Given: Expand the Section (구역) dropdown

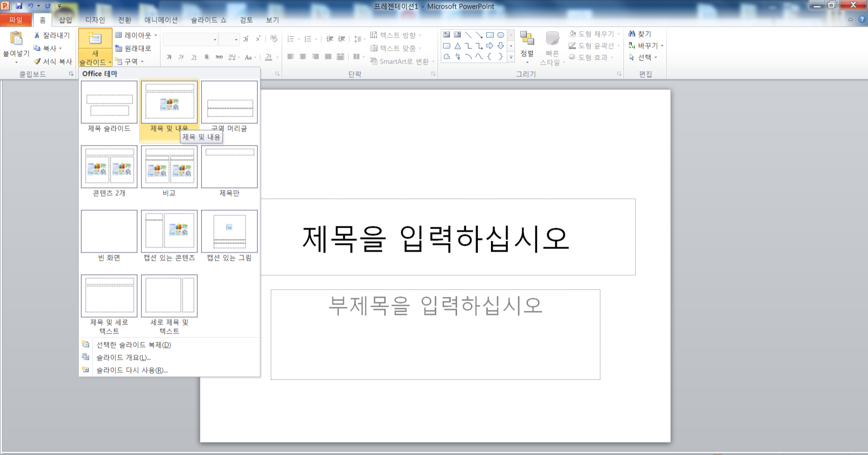Looking at the screenshot, I should [x=129, y=61].
